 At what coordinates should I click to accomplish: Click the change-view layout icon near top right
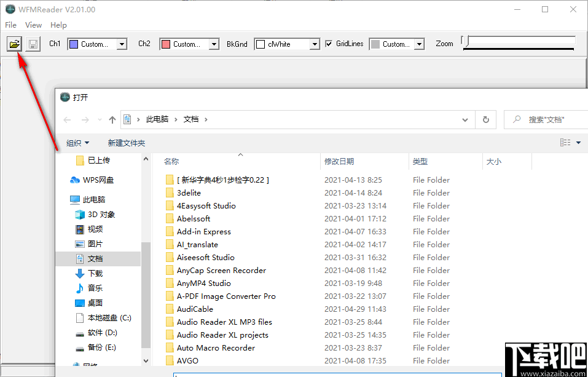[x=565, y=142]
